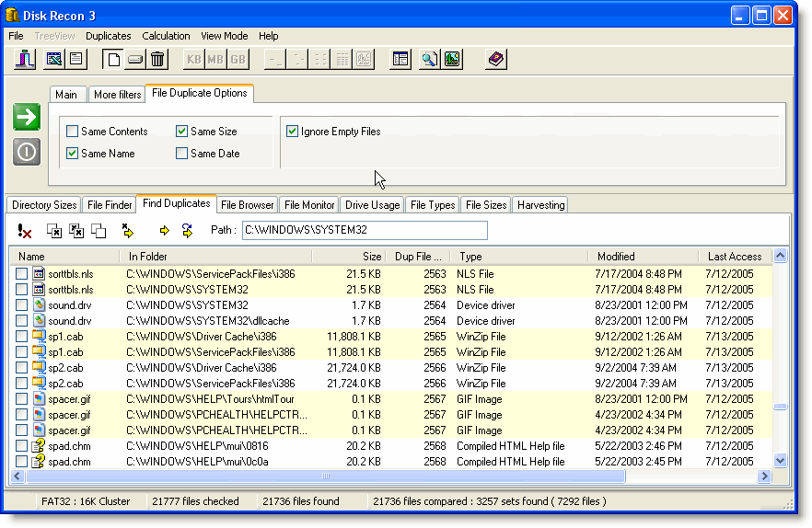Enable the Same Date checkbox
The image size is (812, 528).
point(181,154)
